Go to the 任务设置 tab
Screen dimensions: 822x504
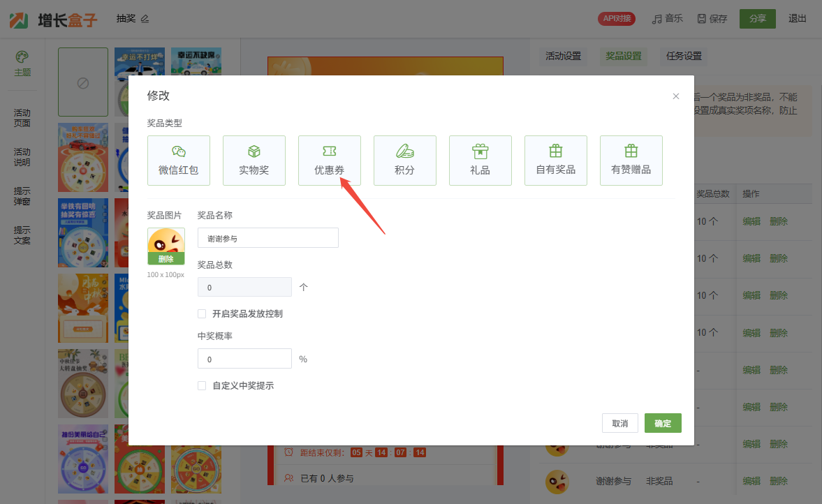click(684, 56)
